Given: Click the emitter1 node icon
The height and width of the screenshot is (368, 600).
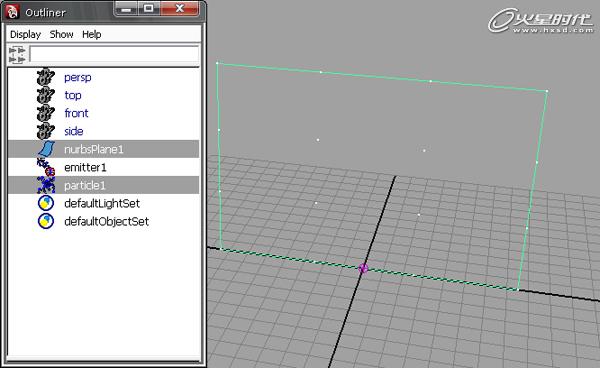Looking at the screenshot, I should (x=46, y=167).
